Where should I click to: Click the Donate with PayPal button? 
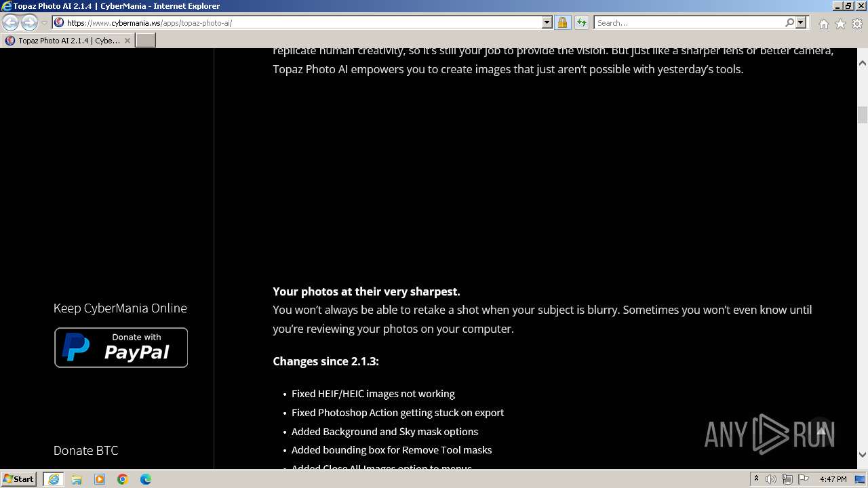click(x=121, y=348)
